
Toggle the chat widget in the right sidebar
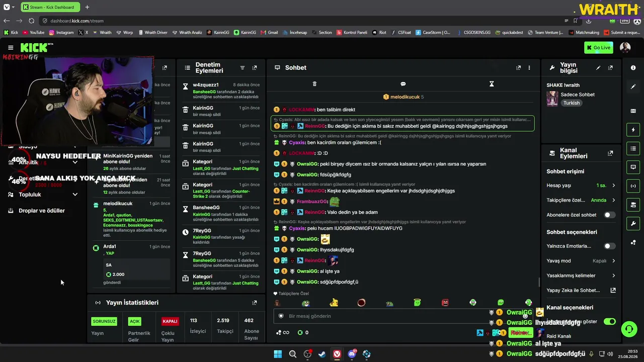633,167
